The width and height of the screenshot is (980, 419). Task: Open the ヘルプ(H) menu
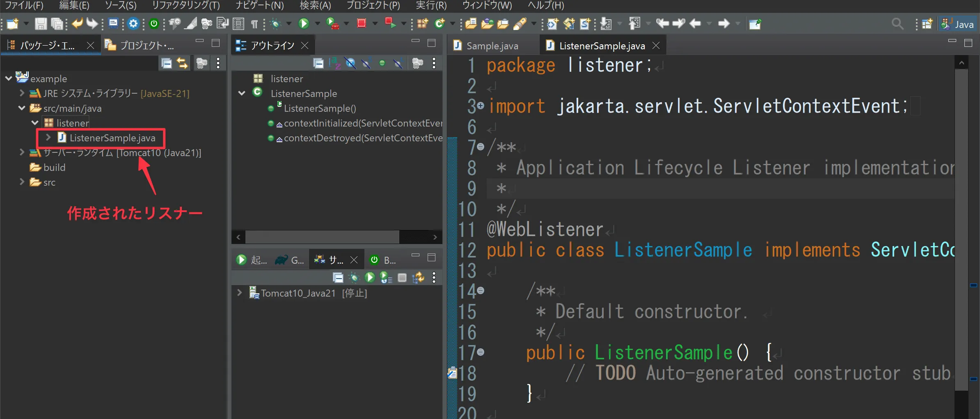(x=546, y=5)
